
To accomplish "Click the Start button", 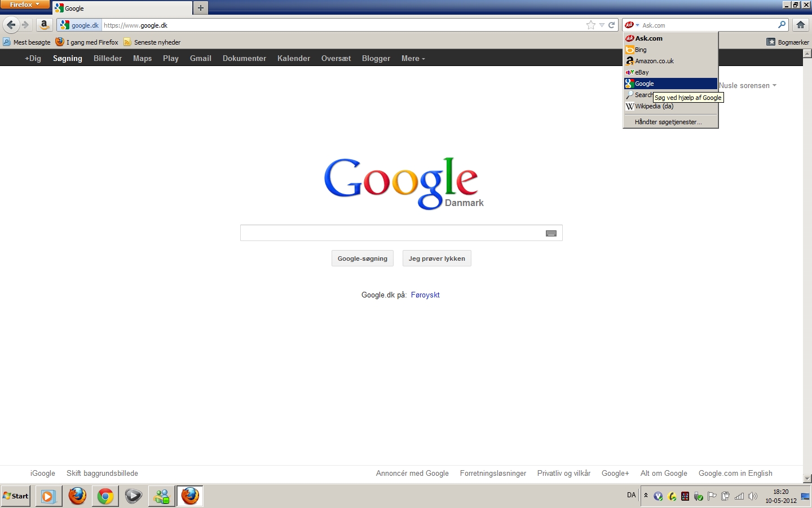I will tap(16, 496).
